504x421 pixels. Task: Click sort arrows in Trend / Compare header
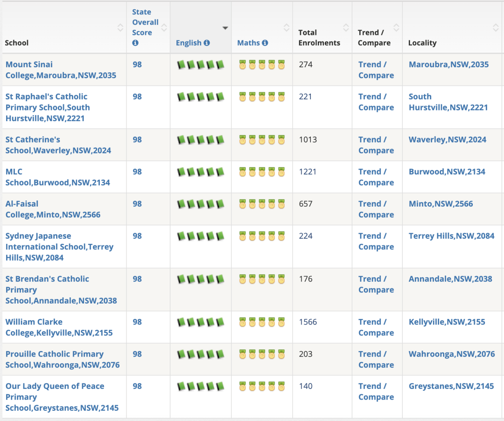(x=396, y=28)
